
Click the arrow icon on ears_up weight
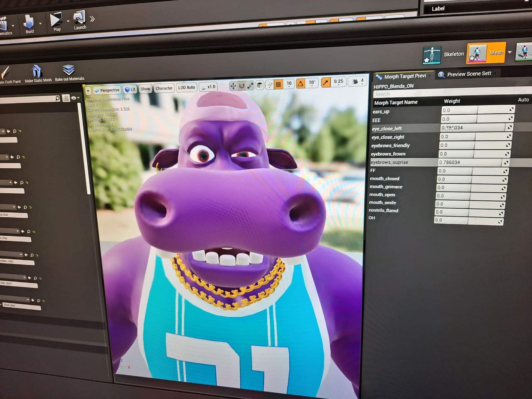(512, 109)
